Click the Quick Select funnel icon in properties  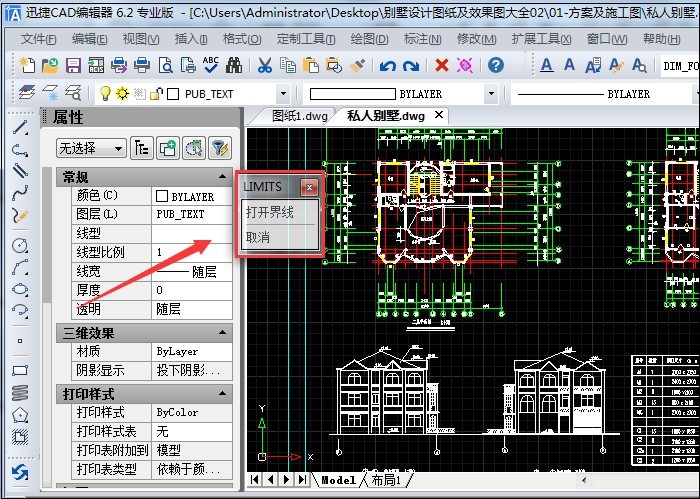tap(218, 148)
